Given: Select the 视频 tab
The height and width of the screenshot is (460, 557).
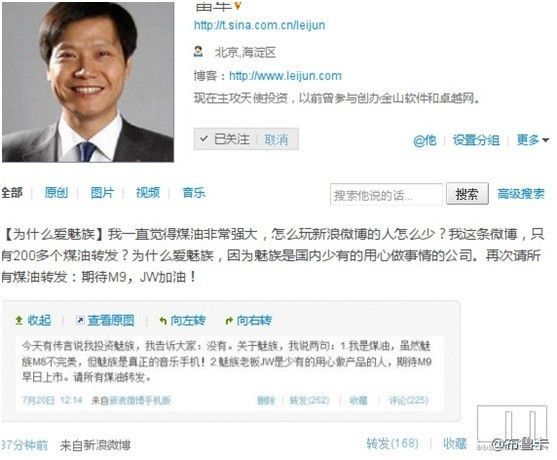Looking at the screenshot, I should coord(148,193).
